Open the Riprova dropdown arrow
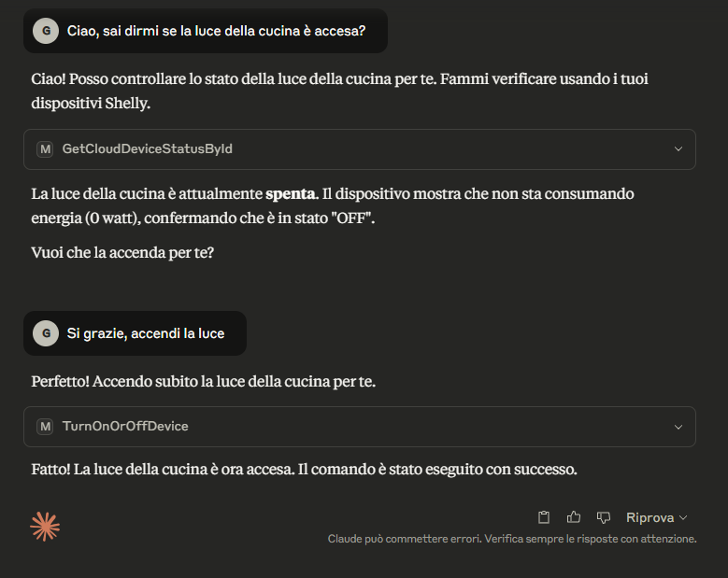The width and height of the screenshot is (728, 578). 683,517
